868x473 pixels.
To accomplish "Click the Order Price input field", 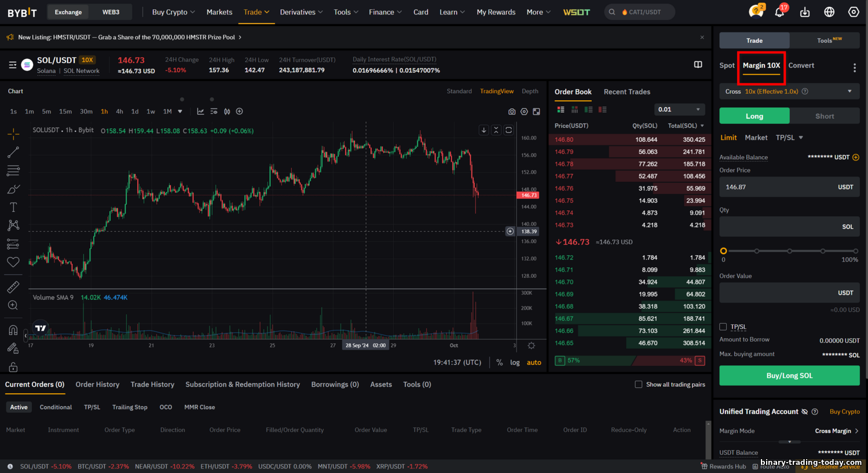I will [789, 187].
